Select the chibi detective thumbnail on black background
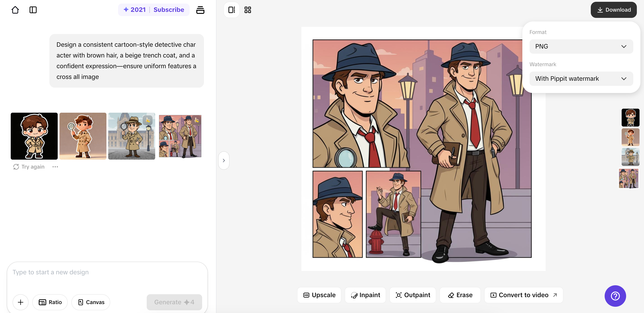This screenshot has width=644, height=313. [34, 136]
